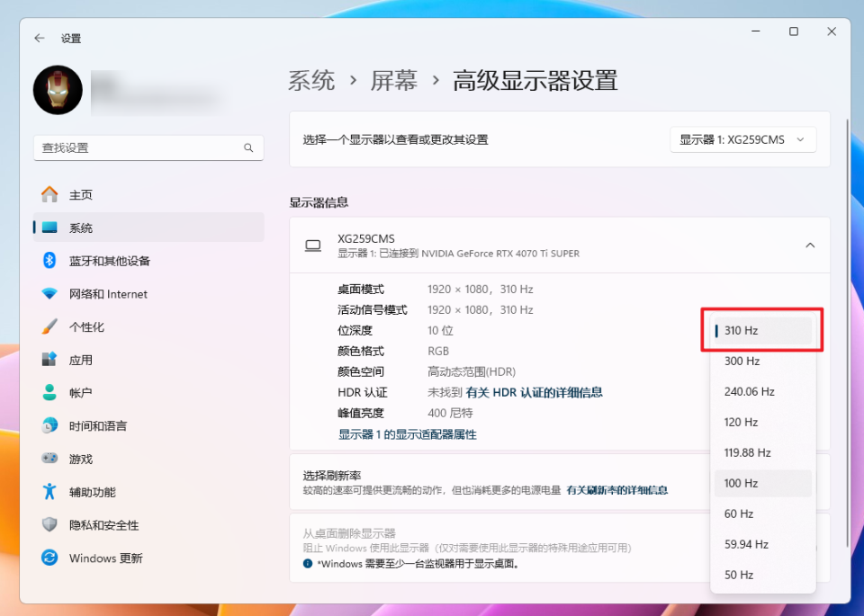Image resolution: width=864 pixels, height=616 pixels.
Task: Click 个性化 sidebar label
Action: [86, 327]
